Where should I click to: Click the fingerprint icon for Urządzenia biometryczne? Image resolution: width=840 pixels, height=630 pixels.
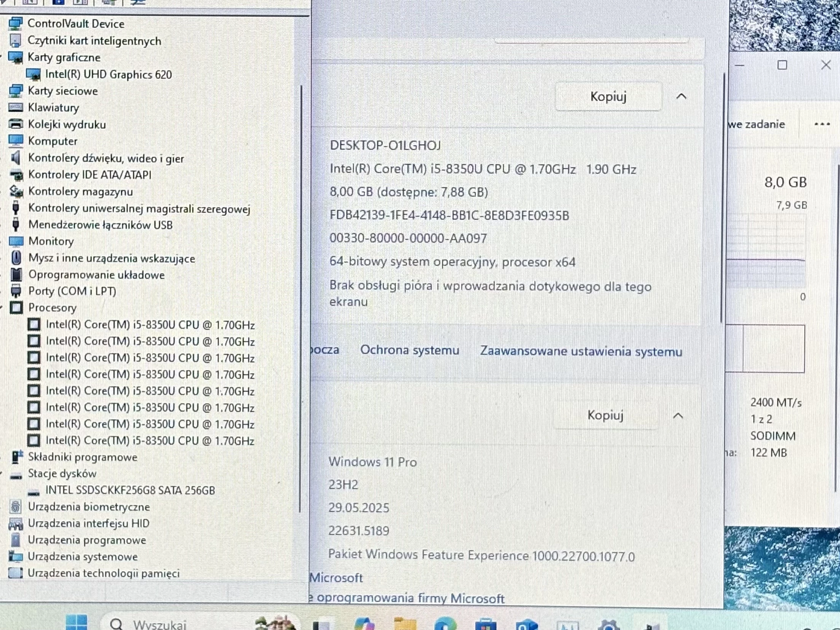[x=16, y=507]
